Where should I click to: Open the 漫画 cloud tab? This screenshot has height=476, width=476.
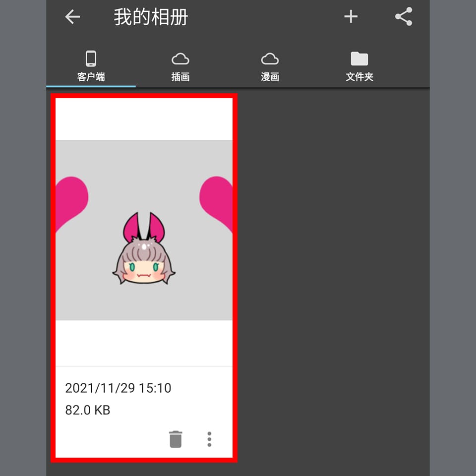tap(270, 66)
